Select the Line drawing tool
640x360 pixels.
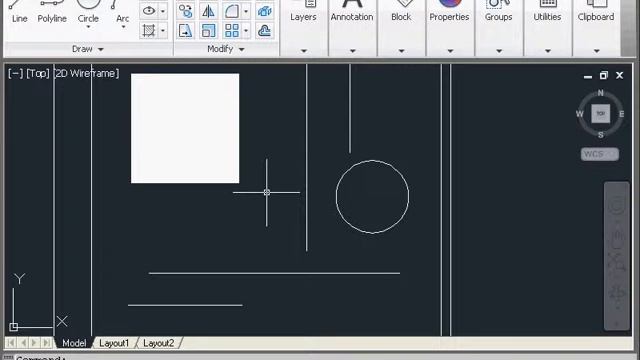tap(19, 11)
